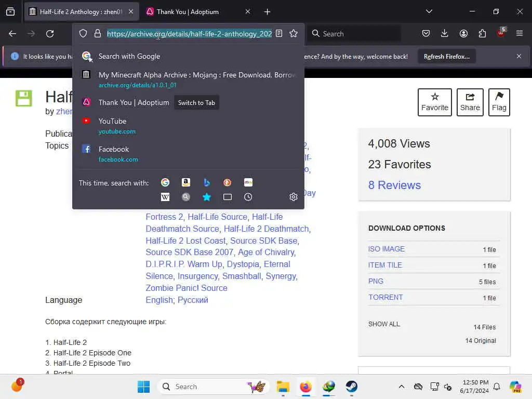Open Windows notifications bell
The image size is (532, 399).
coord(497,387)
